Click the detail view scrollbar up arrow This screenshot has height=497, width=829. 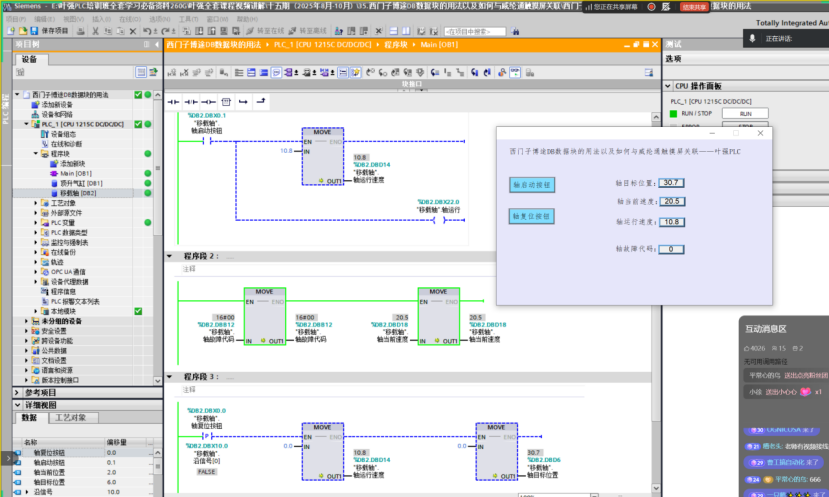click(158, 453)
